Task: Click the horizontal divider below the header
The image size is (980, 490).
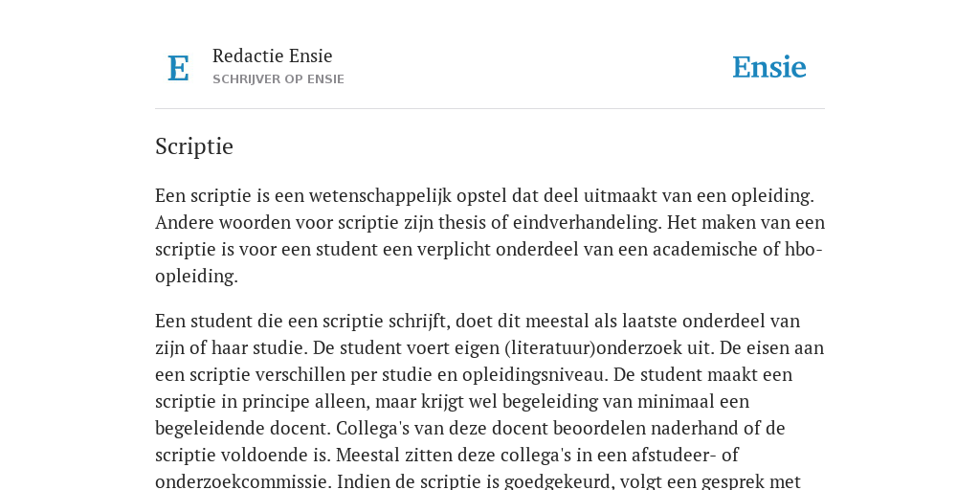Action: (490, 109)
